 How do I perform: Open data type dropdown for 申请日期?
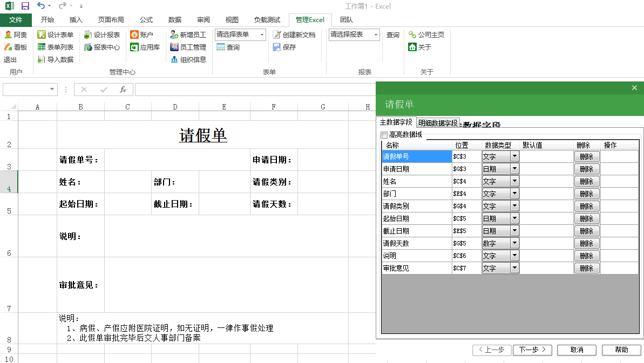tap(514, 169)
